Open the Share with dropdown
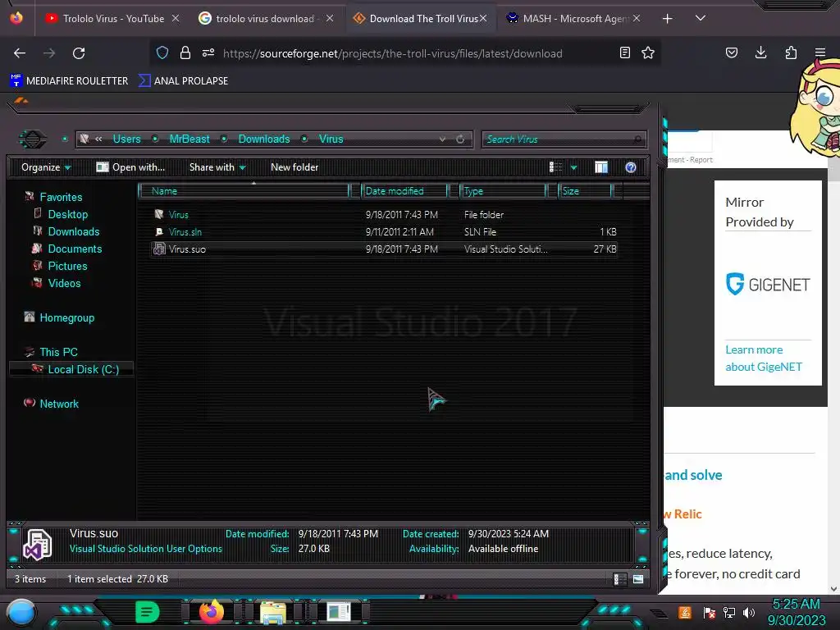 pos(217,167)
